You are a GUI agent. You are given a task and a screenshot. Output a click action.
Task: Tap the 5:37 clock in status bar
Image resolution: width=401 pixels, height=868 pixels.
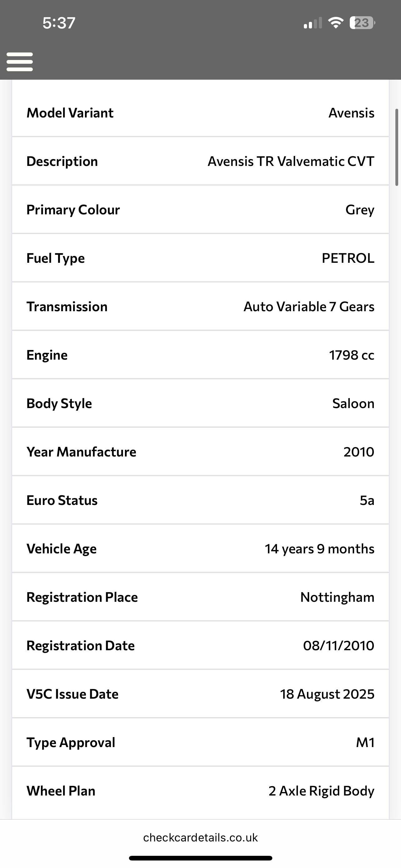[x=59, y=23]
